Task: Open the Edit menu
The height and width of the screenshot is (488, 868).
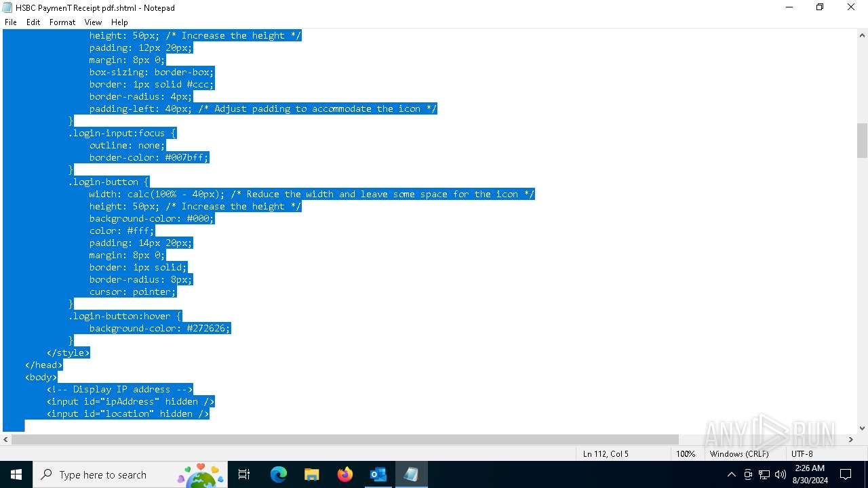Action: pyautogui.click(x=33, y=22)
